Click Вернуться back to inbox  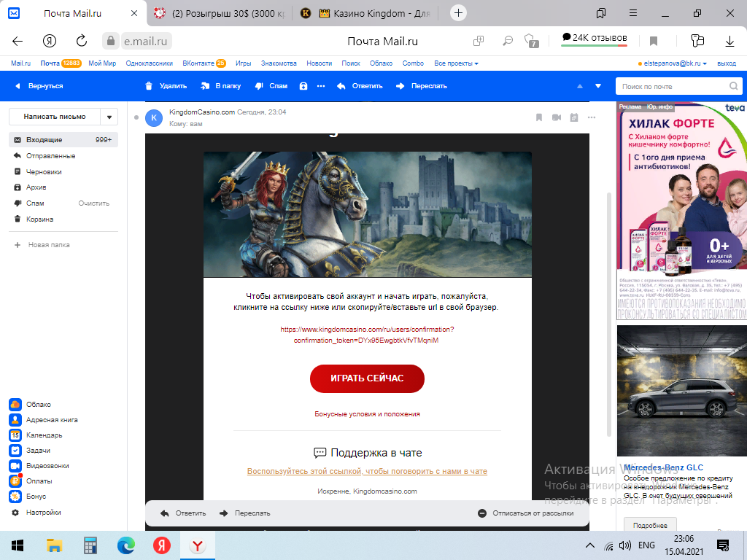pos(39,86)
